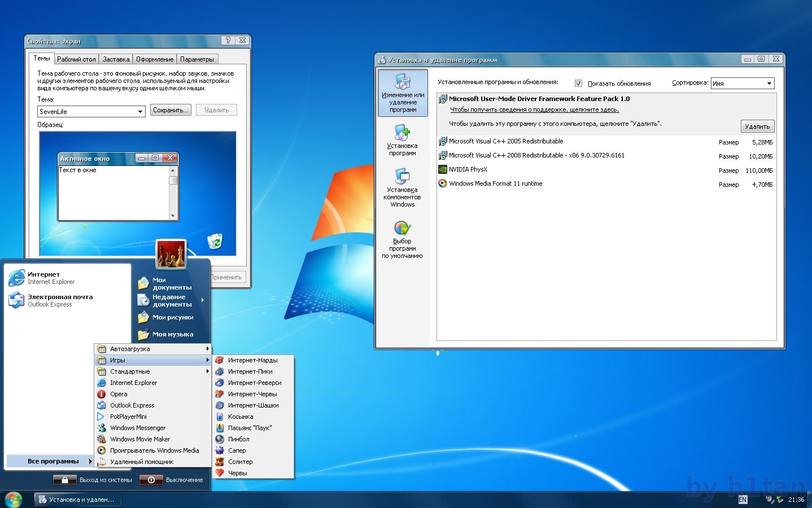Click the Сапер game icon
Image resolution: width=812 pixels, height=508 pixels.
[x=220, y=450]
